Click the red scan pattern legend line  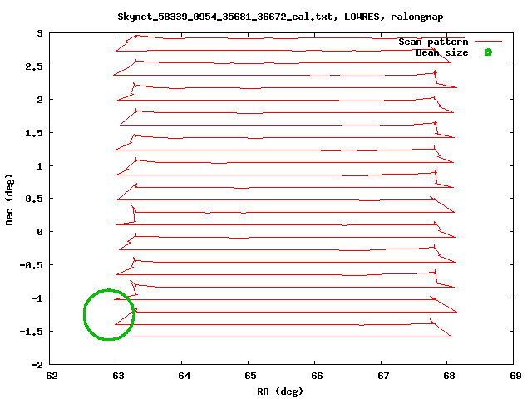(488, 42)
